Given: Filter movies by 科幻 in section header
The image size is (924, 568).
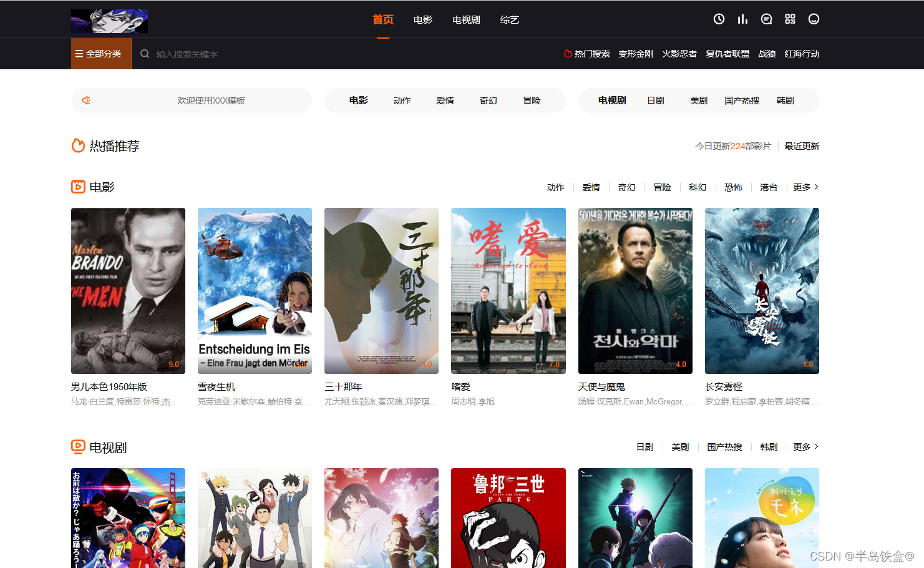Looking at the screenshot, I should (698, 187).
